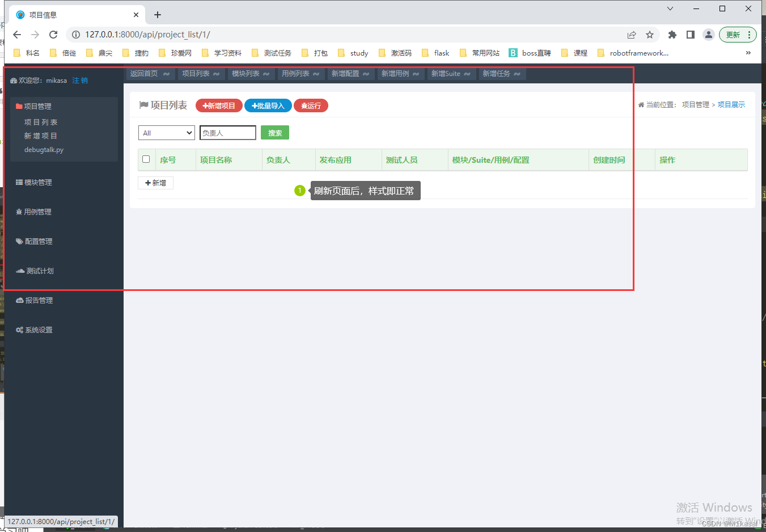Toggle the browser side panel icon
Viewport: 766px width, 532px height.
(691, 35)
